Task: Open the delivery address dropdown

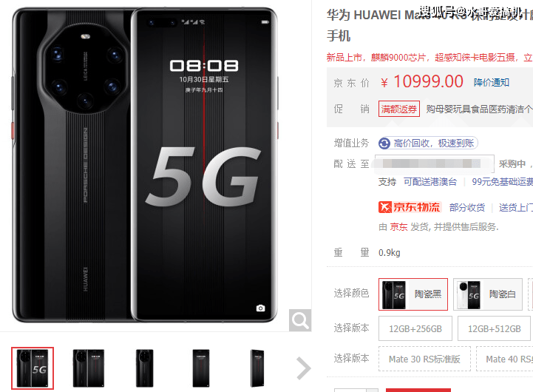Action: 435,164
